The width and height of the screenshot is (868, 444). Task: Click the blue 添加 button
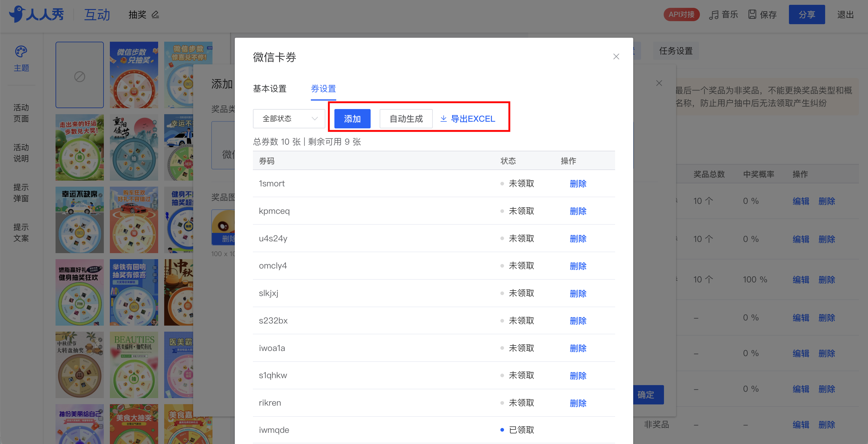point(352,119)
